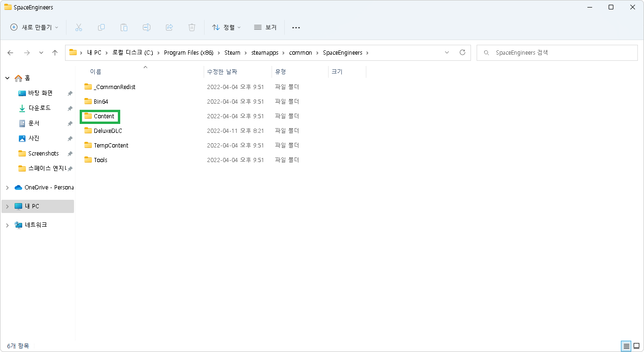Image resolution: width=644 pixels, height=352 pixels.
Task: Click 파일 폴더 type in Tools row
Action: 287,160
